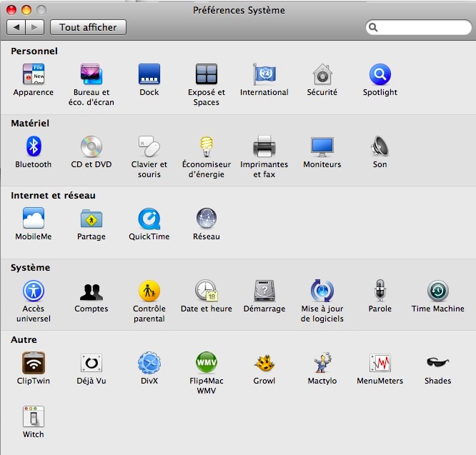Viewport: 476px width, 455px height.
Task: Open the Bluetooth preference pane
Action: [x=34, y=147]
